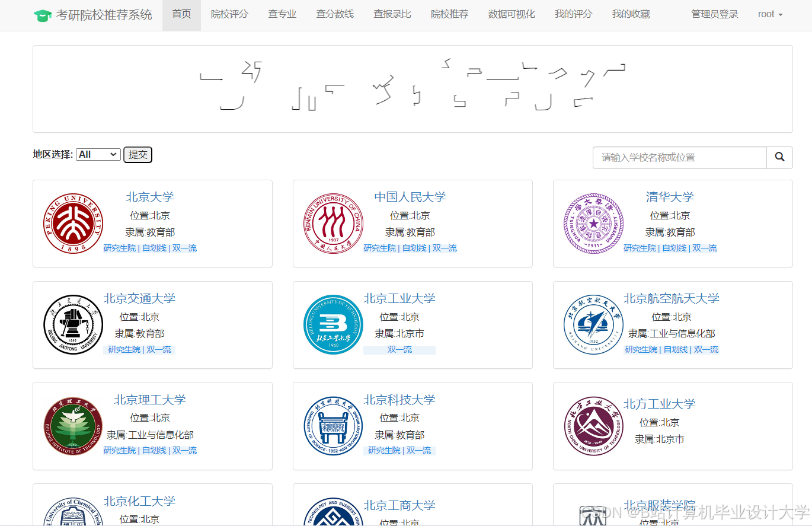This screenshot has height=526, width=812.
Task: Open the Beijing Jiaotong University emblem
Action: tap(73, 325)
